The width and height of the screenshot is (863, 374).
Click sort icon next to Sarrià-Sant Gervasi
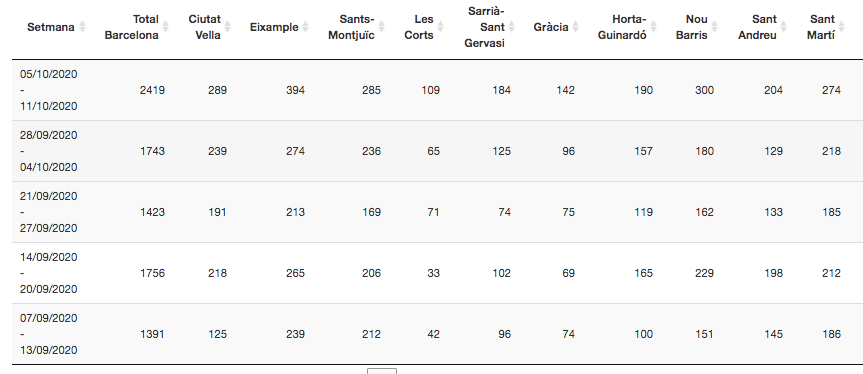click(x=512, y=27)
